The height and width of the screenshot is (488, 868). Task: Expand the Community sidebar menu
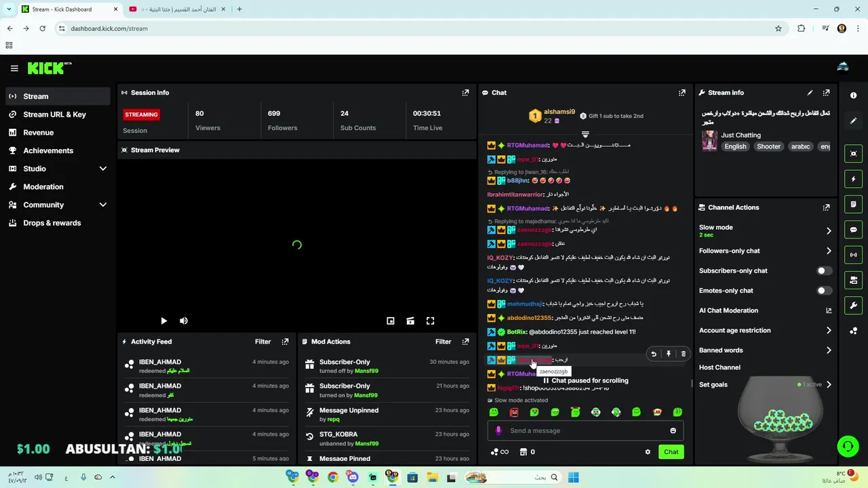103,205
